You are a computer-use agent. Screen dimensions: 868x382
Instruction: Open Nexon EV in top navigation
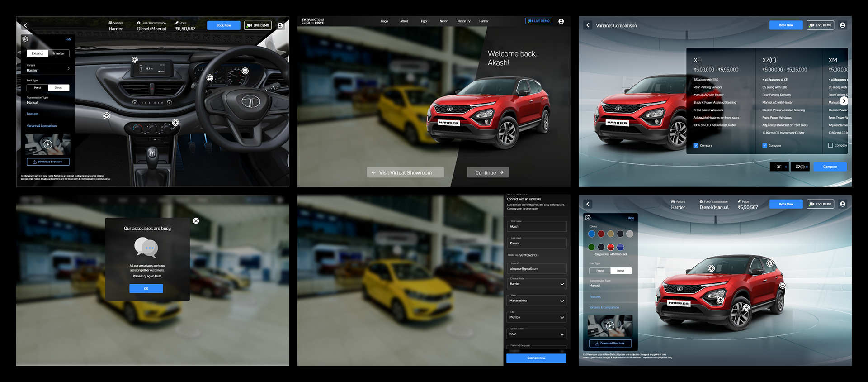point(464,21)
